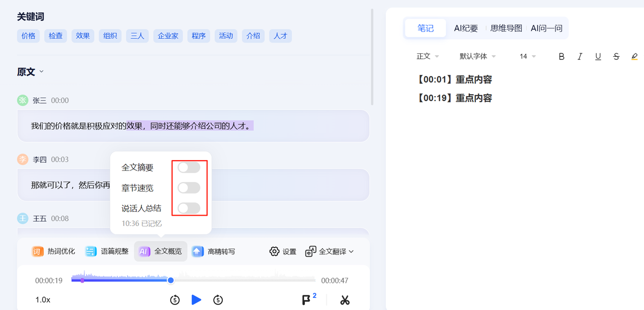Expand the 全文翻译 dropdown

point(330,251)
